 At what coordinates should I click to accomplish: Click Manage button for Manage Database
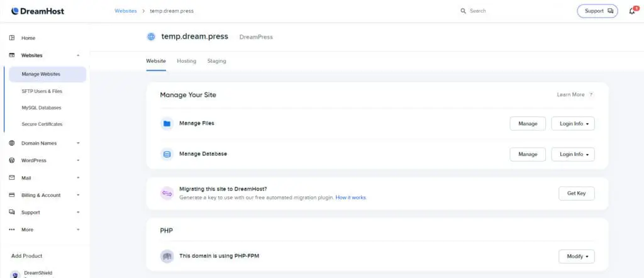(x=528, y=154)
